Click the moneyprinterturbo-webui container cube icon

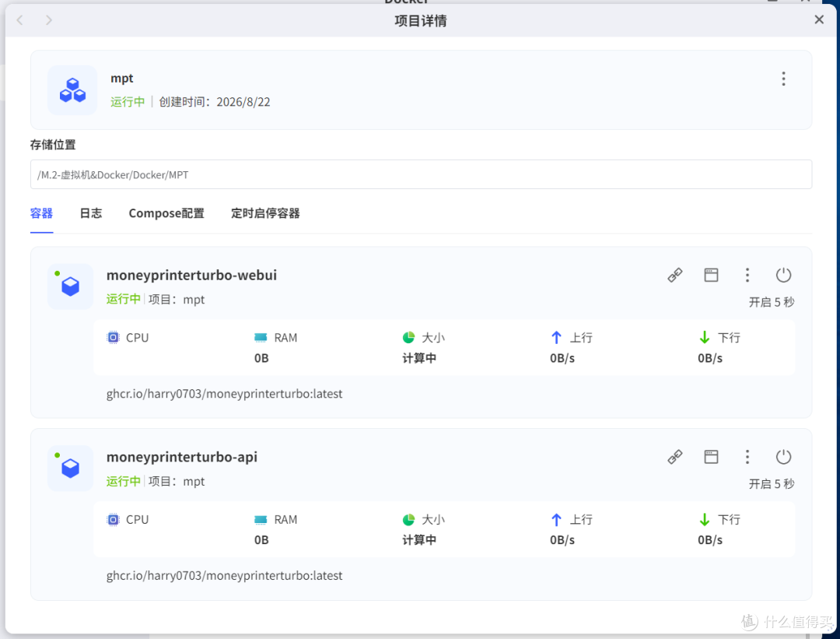click(x=70, y=286)
